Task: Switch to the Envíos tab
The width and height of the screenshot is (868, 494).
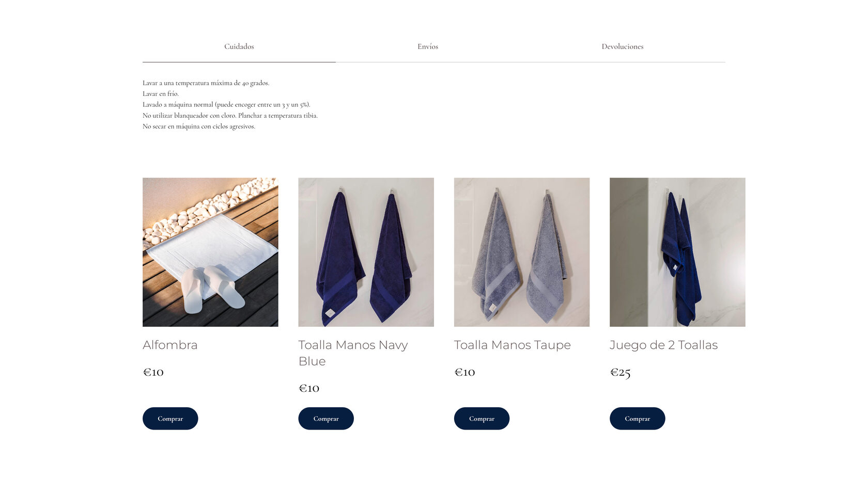Action: tap(427, 46)
